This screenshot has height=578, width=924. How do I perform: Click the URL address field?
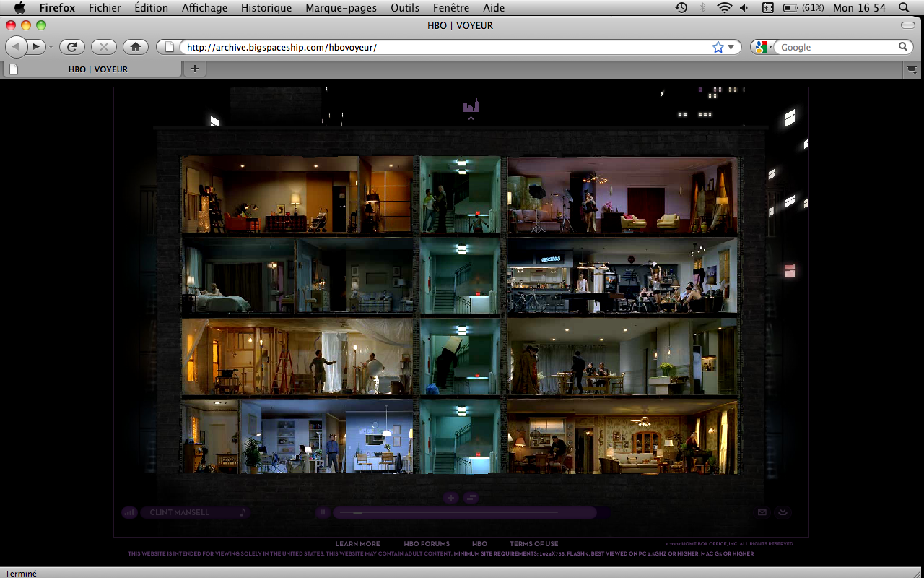pos(448,47)
